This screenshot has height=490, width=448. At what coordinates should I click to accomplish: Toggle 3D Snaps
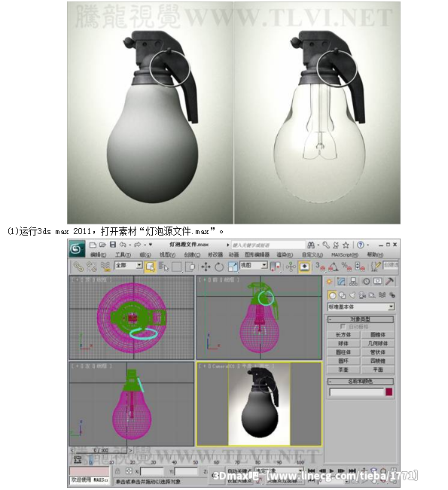point(320,266)
